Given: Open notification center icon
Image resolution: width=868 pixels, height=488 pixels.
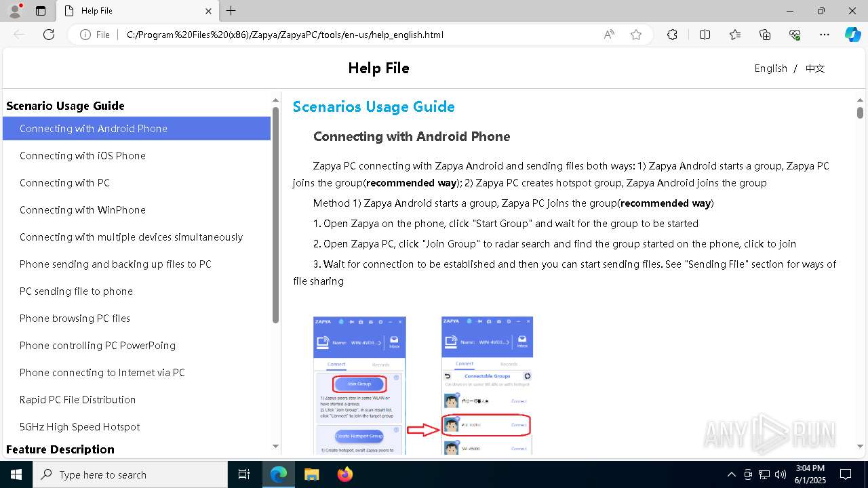Looking at the screenshot, I should 846,474.
